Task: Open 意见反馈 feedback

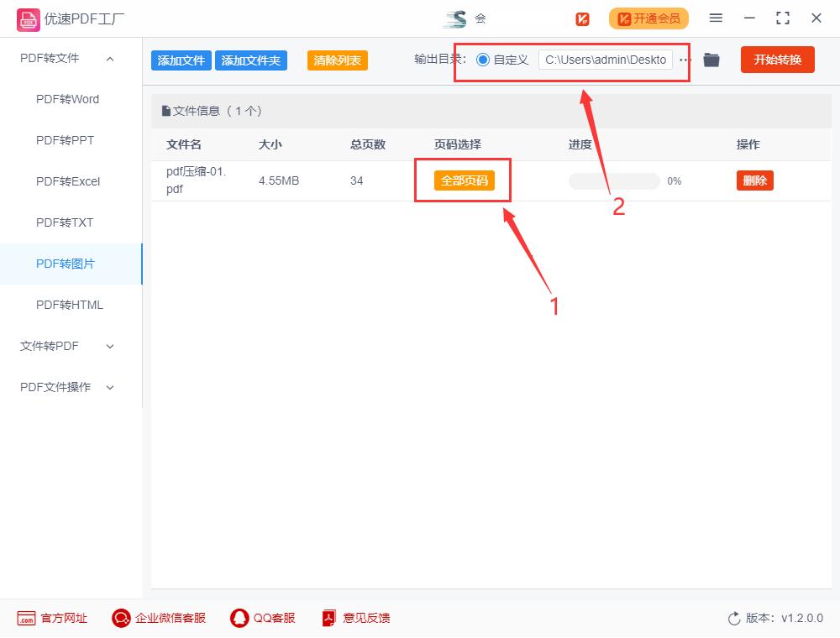Action: click(328, 618)
